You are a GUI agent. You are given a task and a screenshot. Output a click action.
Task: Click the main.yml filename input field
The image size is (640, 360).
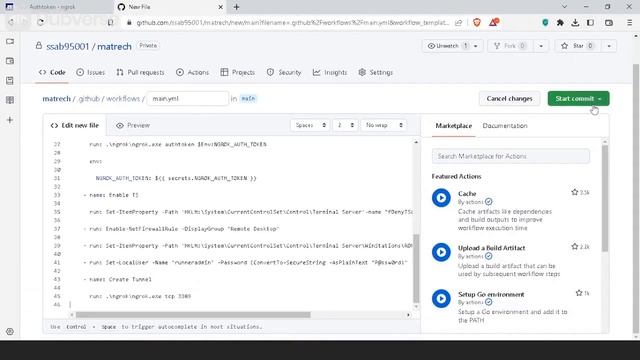[188, 98]
